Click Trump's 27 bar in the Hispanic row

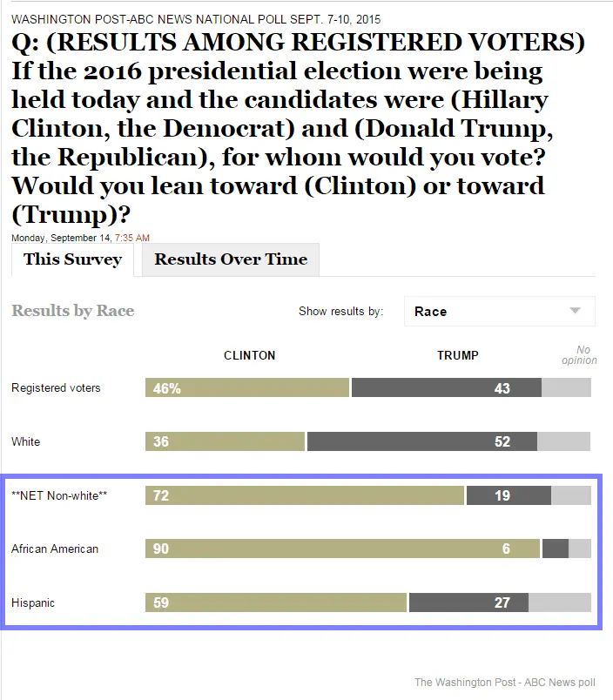point(470,602)
